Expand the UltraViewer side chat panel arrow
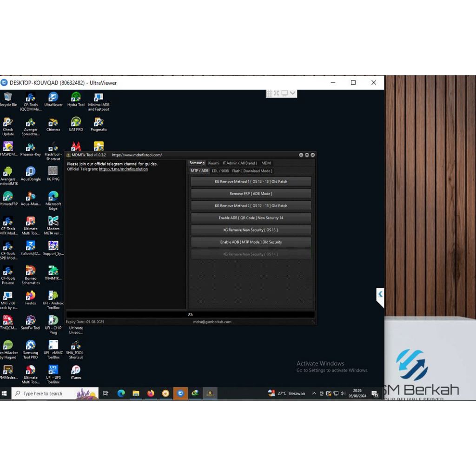Image resolution: width=476 pixels, height=476 pixels. tap(380, 294)
